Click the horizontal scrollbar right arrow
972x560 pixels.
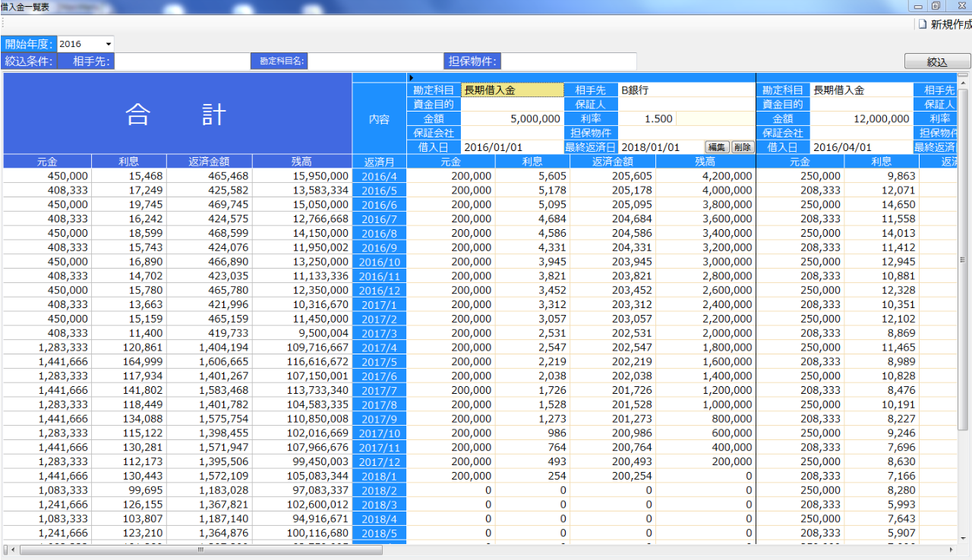point(951,549)
